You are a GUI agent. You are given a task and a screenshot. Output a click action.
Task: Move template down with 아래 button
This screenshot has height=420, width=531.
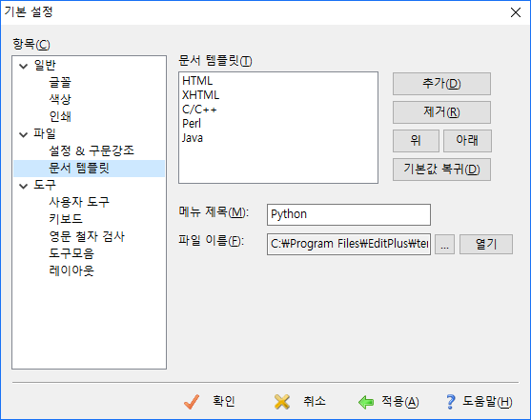467,140
